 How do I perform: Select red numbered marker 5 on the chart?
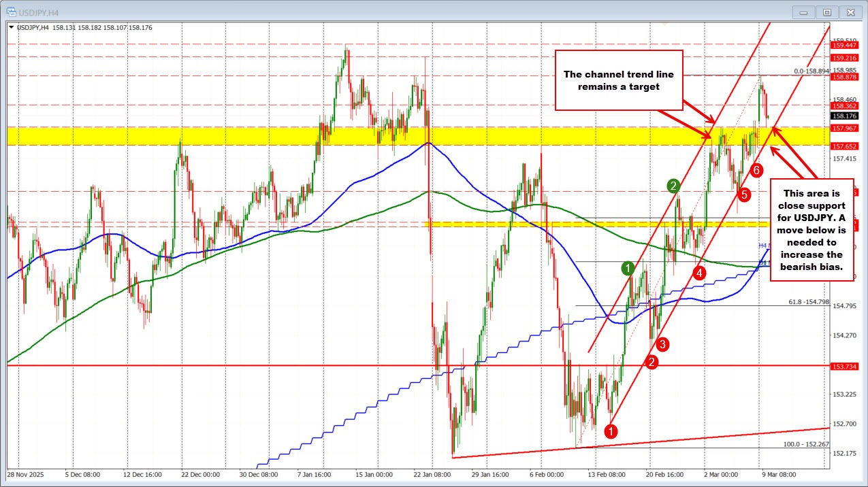point(743,195)
